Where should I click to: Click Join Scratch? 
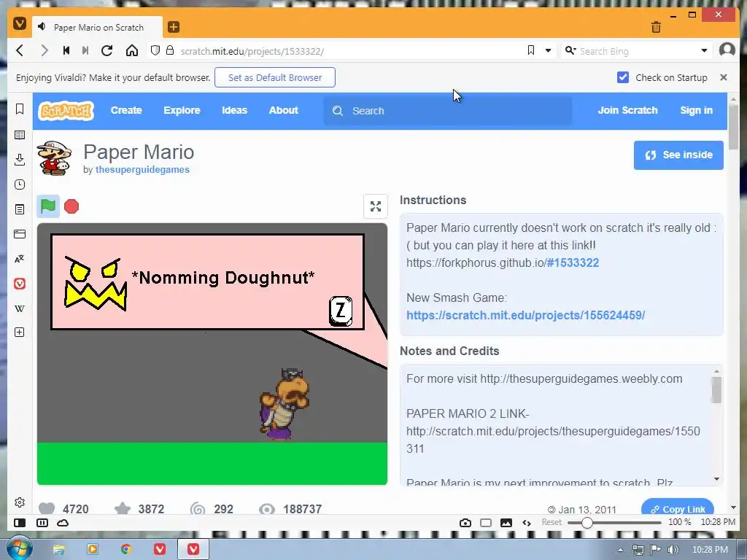coord(627,111)
